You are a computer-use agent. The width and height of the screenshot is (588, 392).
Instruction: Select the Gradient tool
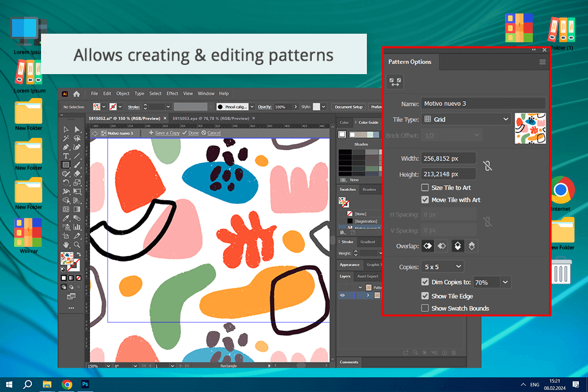coord(77,209)
